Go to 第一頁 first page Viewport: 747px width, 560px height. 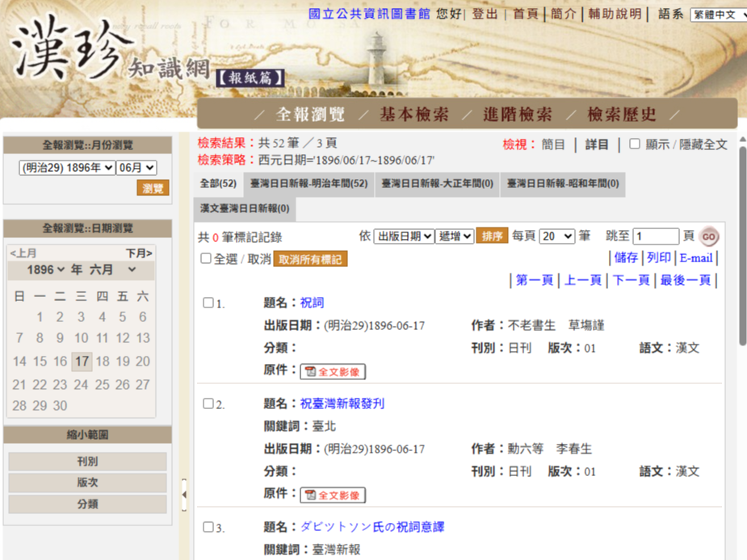[x=534, y=280]
